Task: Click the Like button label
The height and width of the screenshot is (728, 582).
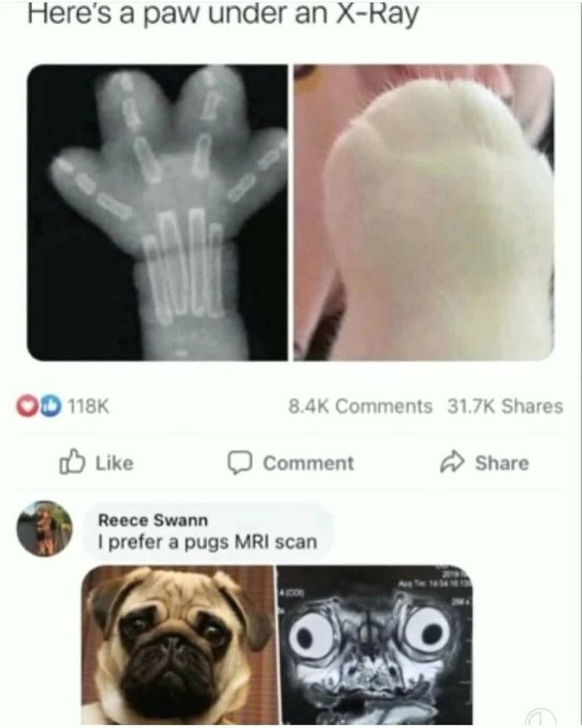Action: (x=114, y=463)
